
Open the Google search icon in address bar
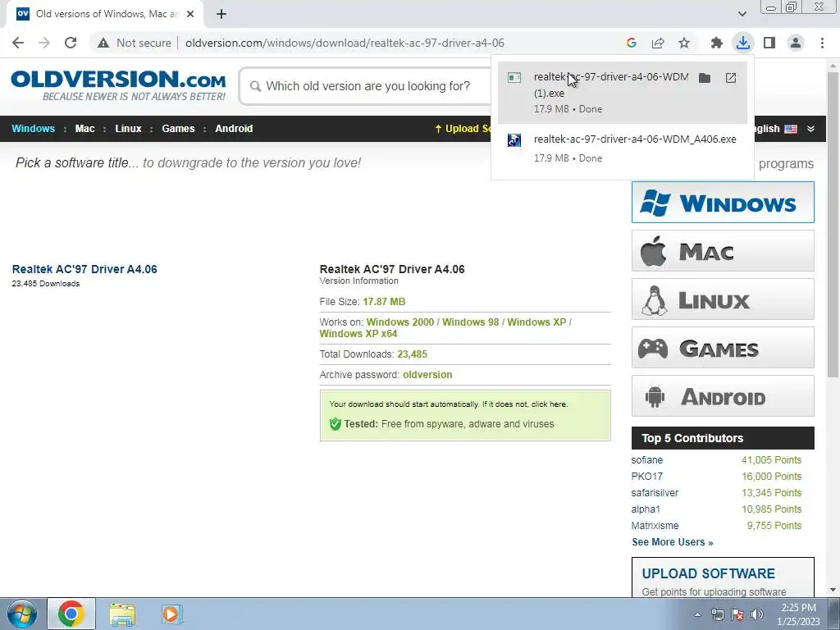pos(632,43)
